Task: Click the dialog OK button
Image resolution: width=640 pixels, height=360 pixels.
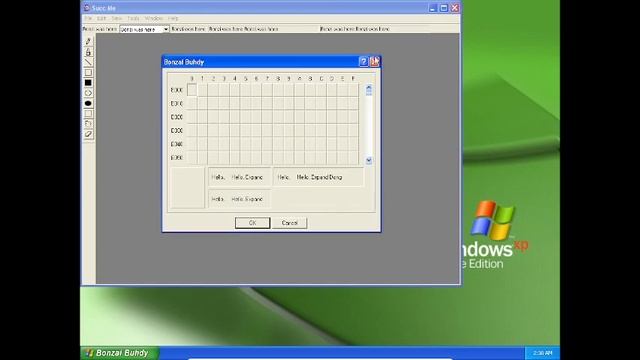Action: pyautogui.click(x=252, y=223)
